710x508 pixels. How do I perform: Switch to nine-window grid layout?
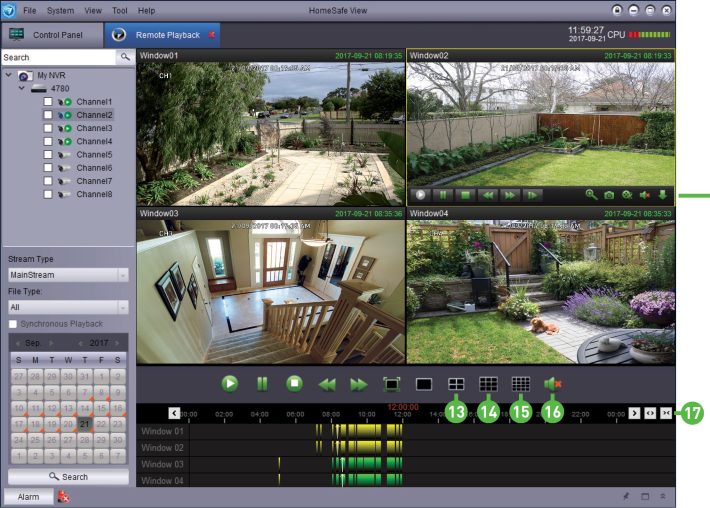(x=488, y=383)
